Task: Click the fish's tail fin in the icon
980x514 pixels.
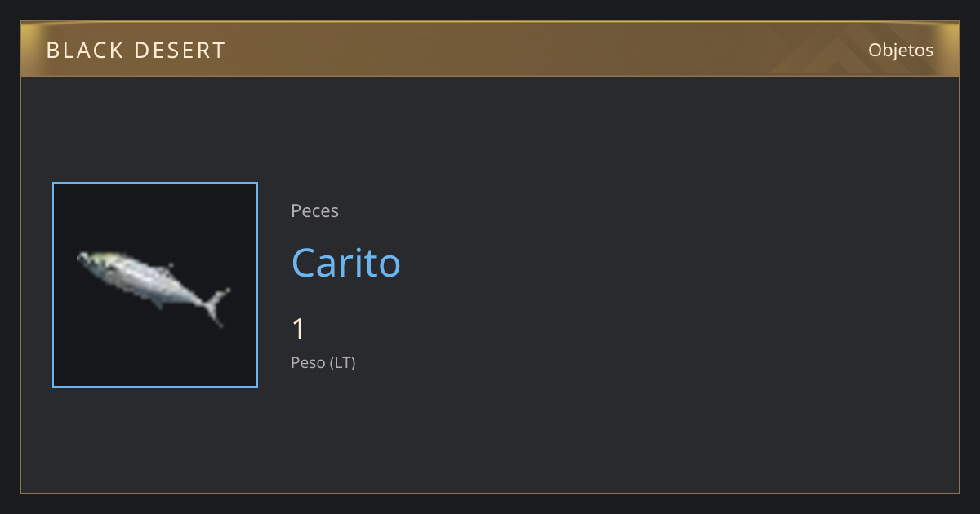Action: [x=217, y=307]
